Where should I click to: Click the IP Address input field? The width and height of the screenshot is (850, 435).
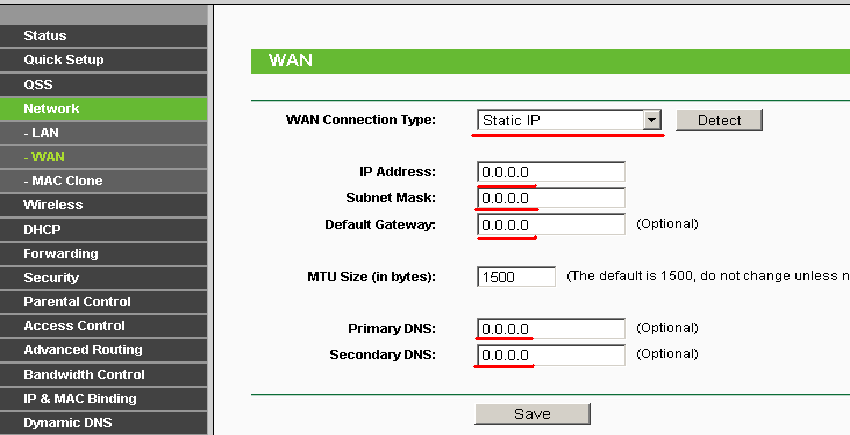551,172
